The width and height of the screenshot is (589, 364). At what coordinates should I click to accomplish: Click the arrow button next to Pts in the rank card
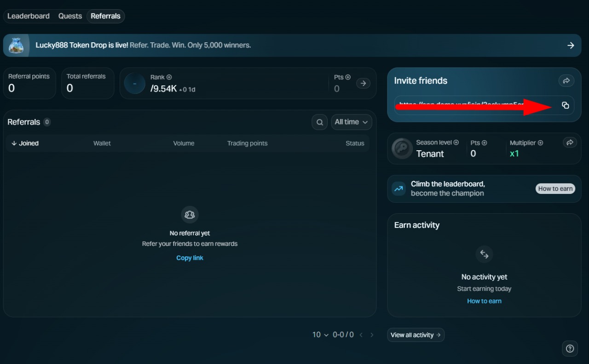tap(364, 83)
